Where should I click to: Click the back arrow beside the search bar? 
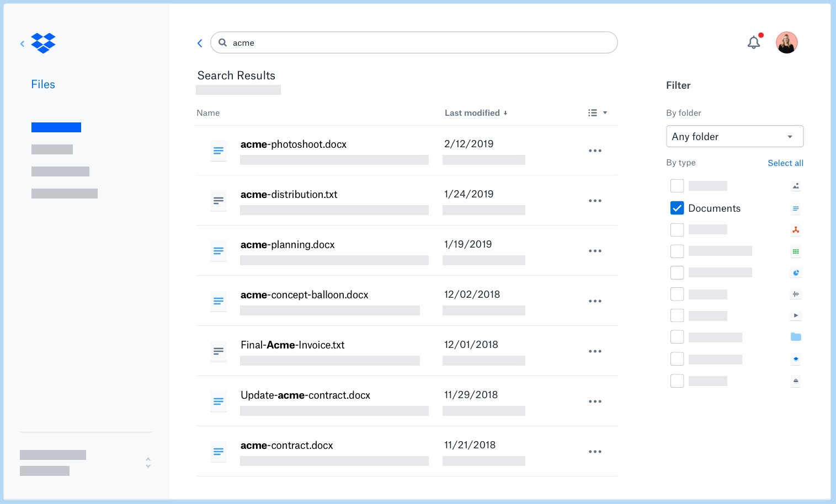[x=200, y=42]
